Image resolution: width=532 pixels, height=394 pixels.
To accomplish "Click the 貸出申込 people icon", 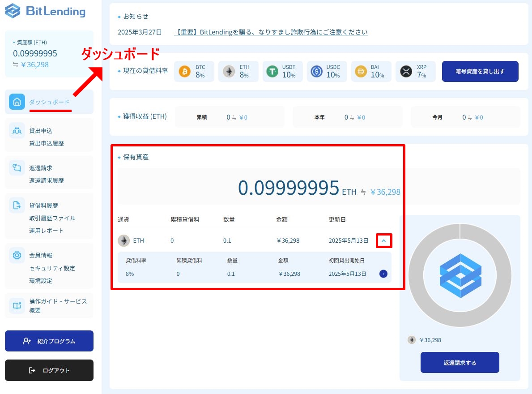I will coord(17,131).
